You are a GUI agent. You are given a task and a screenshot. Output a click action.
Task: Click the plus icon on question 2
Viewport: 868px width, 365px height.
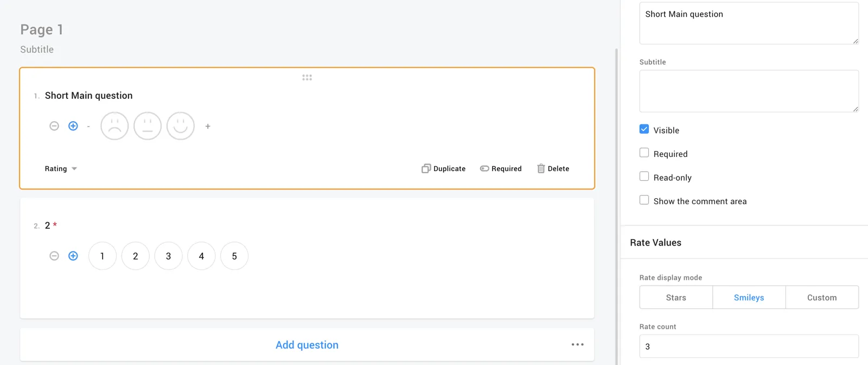(x=73, y=256)
